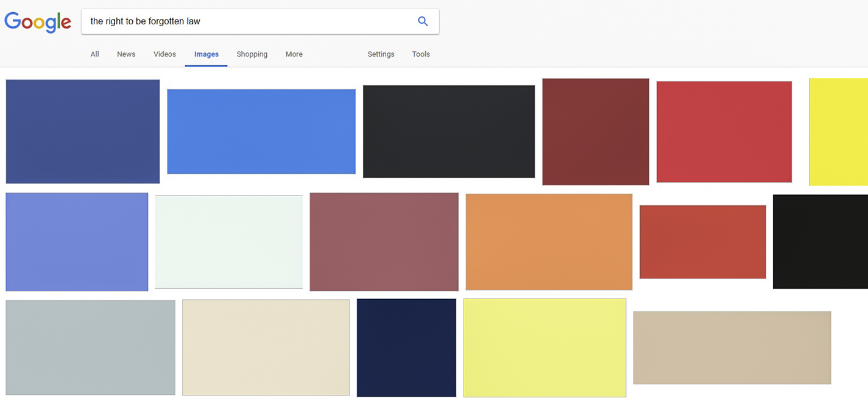Click the mauve image in the second row
The width and height of the screenshot is (868, 407).
[384, 242]
